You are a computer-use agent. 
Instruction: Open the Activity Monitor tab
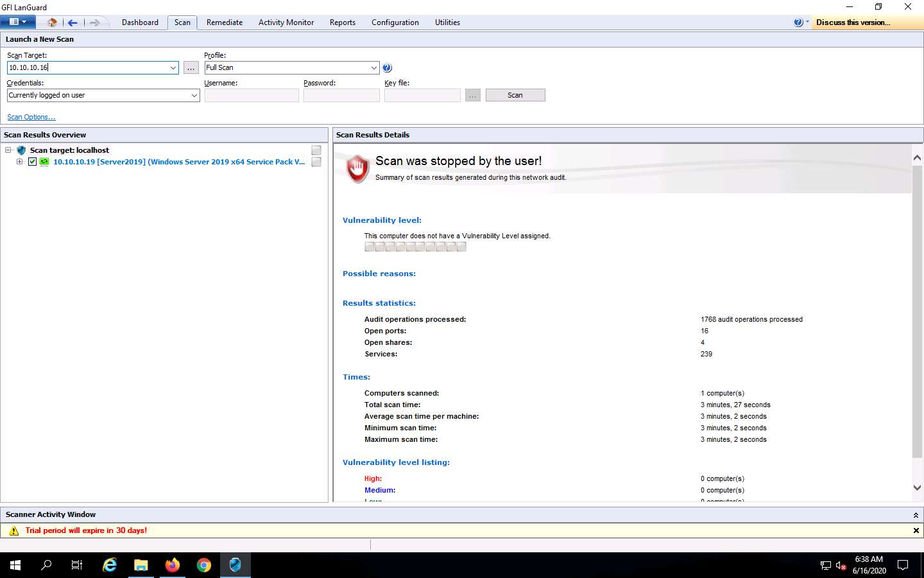click(286, 22)
